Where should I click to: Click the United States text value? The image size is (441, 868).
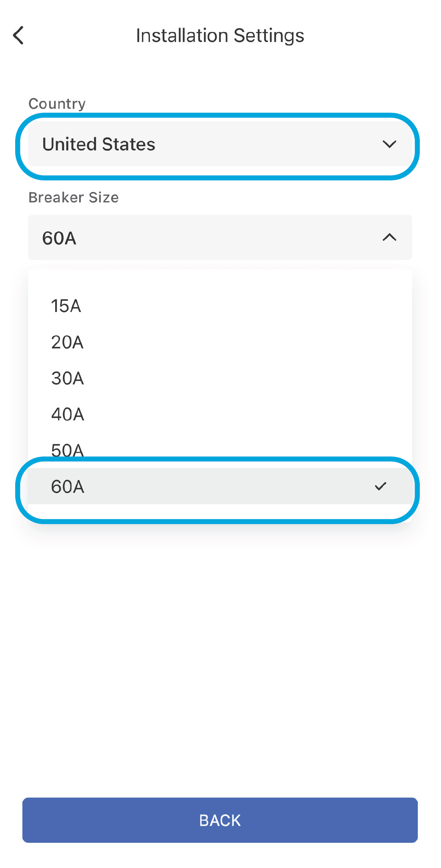(99, 144)
